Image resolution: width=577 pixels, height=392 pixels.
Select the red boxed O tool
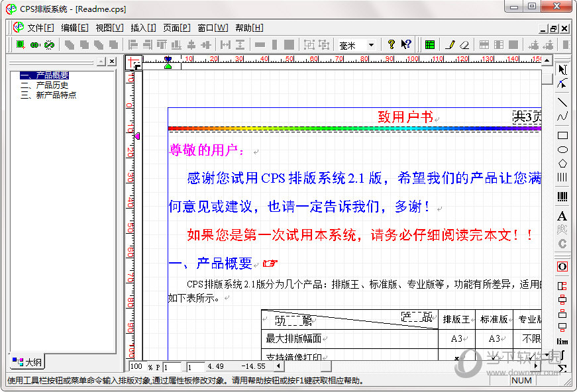pos(562,266)
